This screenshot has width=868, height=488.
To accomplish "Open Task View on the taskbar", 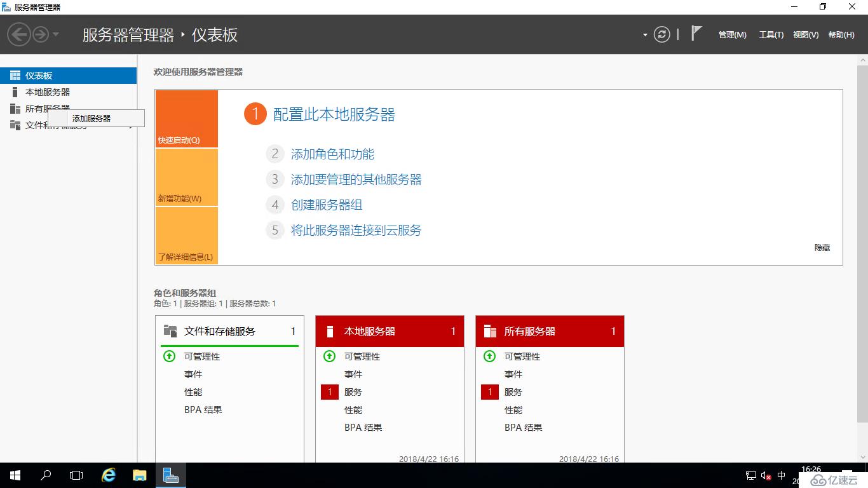I will (76, 475).
